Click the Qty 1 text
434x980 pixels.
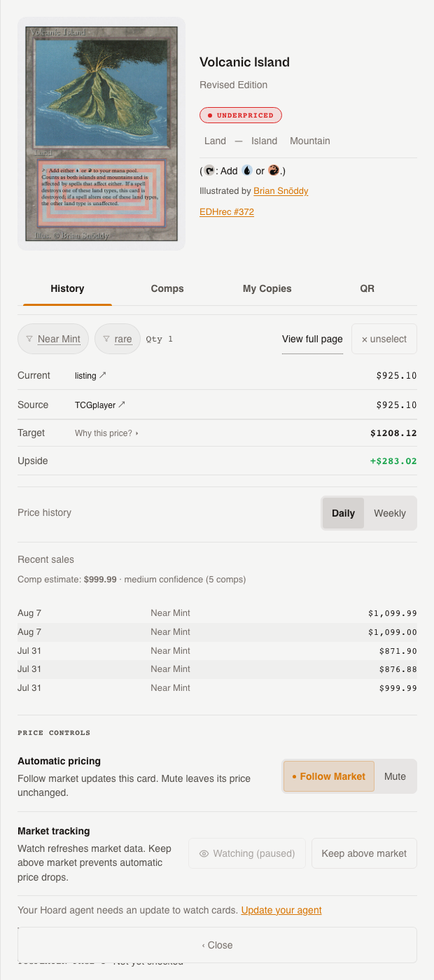(x=160, y=339)
